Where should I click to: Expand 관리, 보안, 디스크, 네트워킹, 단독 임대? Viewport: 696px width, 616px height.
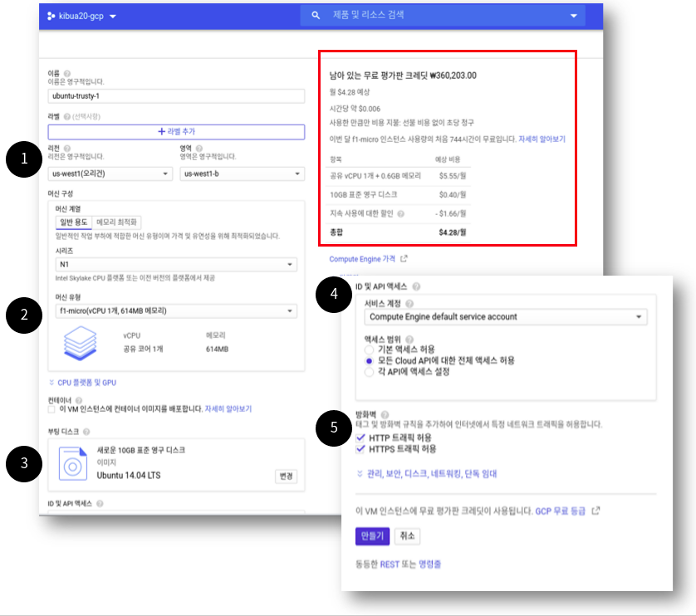427,474
